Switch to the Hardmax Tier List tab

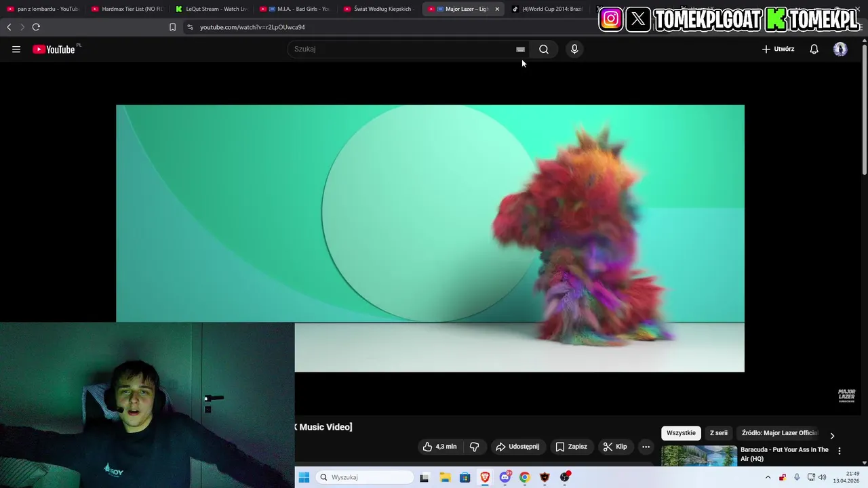[126, 9]
